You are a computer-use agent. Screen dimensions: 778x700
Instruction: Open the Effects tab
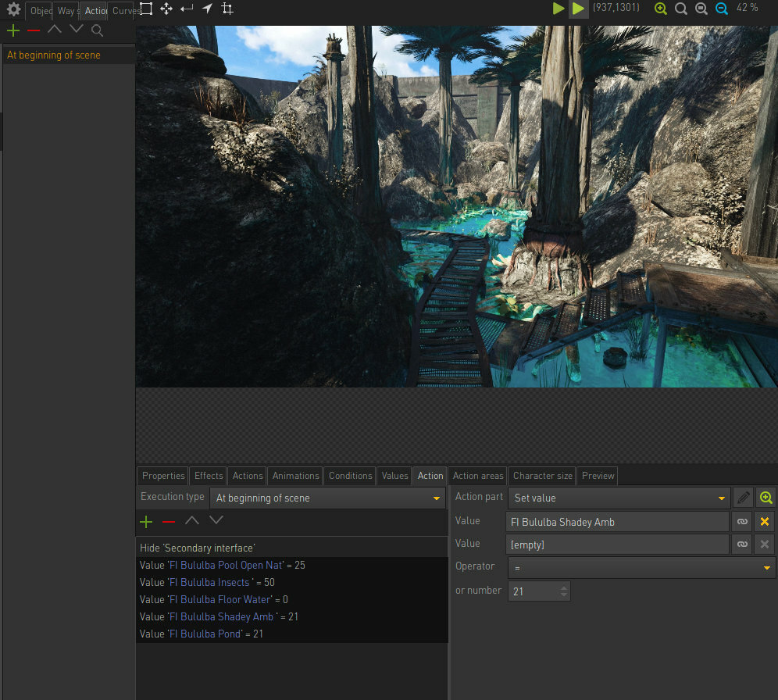pos(209,476)
